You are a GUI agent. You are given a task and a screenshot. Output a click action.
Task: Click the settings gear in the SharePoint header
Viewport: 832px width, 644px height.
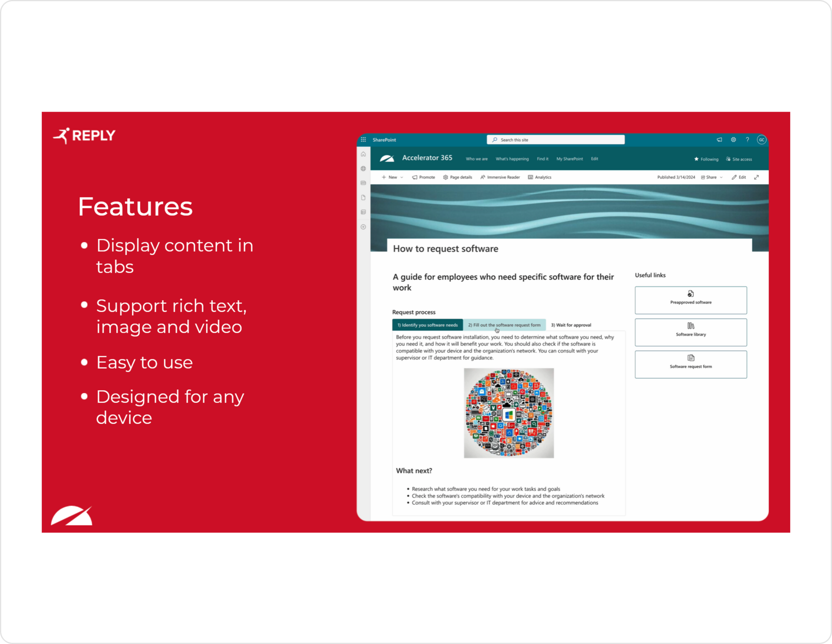(x=733, y=139)
